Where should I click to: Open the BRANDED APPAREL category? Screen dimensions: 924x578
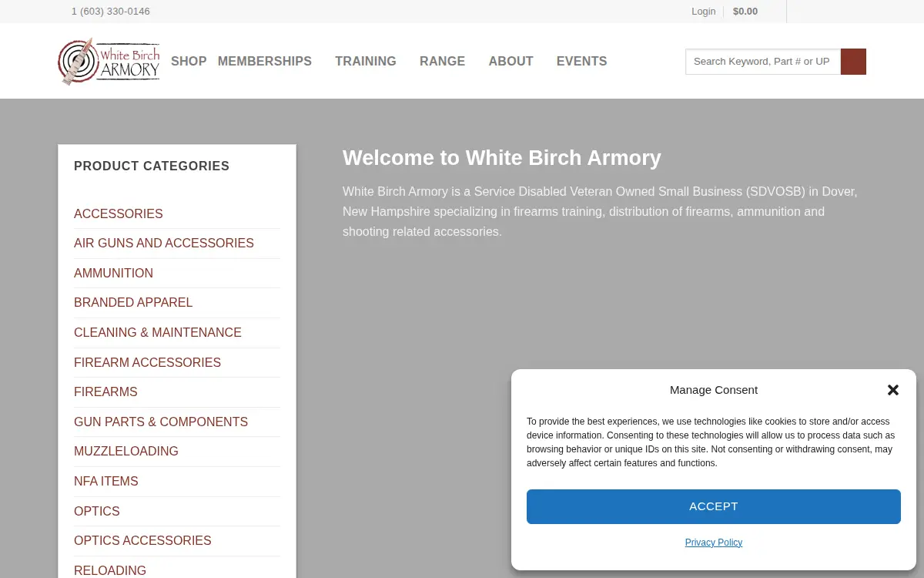(x=133, y=302)
